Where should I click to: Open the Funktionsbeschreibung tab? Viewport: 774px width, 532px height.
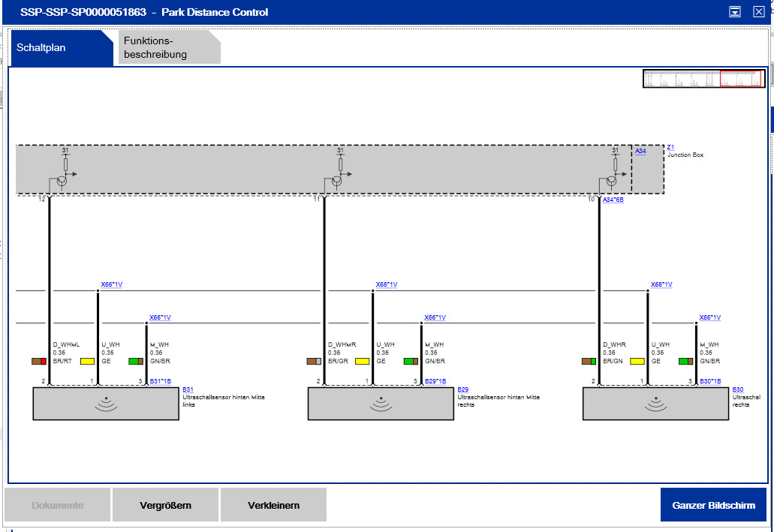[x=169, y=48]
